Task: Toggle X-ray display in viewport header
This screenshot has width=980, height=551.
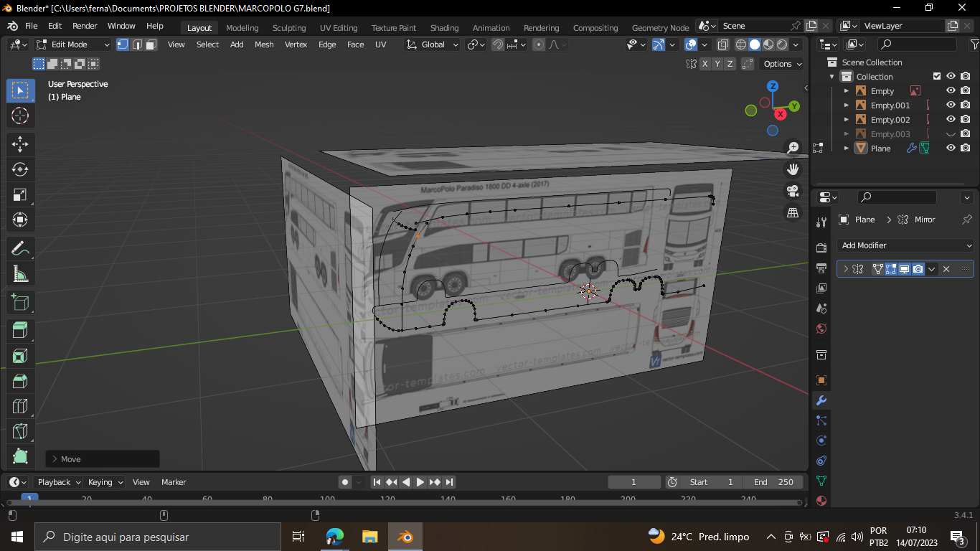Action: click(722, 44)
